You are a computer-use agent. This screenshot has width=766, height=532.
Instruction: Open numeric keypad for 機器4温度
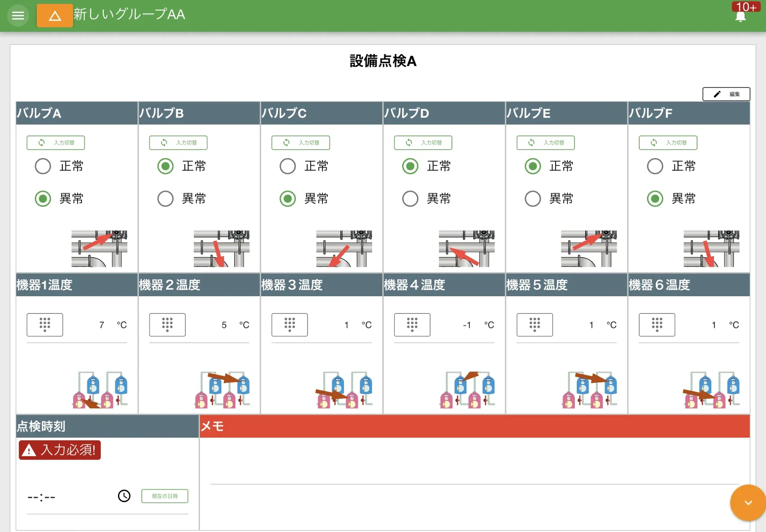point(412,325)
